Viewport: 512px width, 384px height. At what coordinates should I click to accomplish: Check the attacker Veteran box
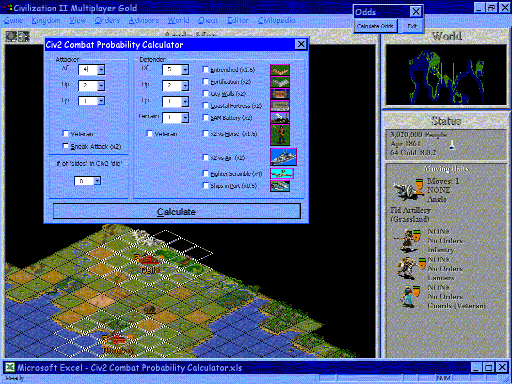(x=66, y=134)
